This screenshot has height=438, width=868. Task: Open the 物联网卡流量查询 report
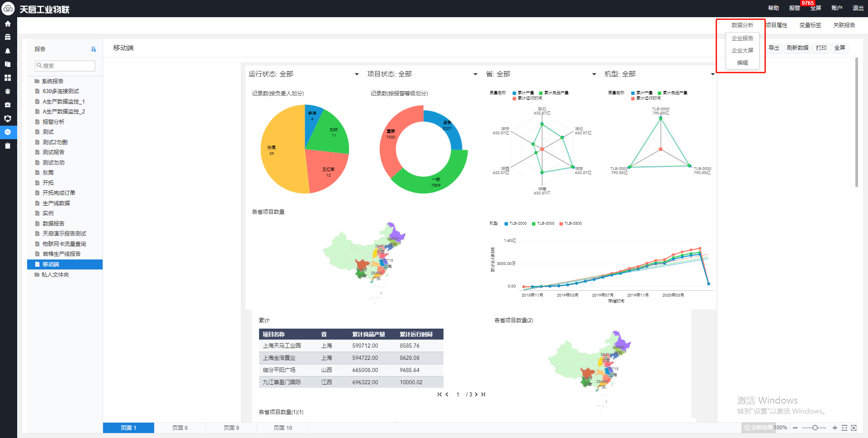[x=64, y=244]
